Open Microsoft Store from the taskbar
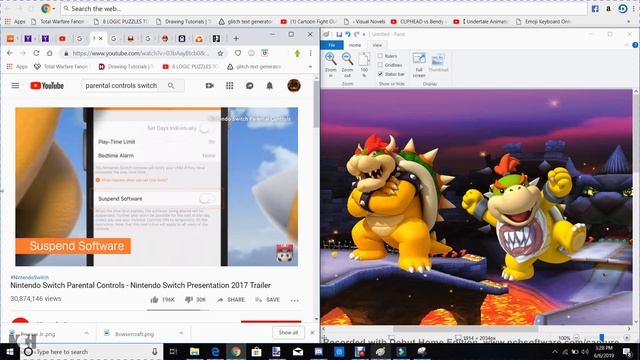This screenshot has height=360, width=640. [x=256, y=352]
